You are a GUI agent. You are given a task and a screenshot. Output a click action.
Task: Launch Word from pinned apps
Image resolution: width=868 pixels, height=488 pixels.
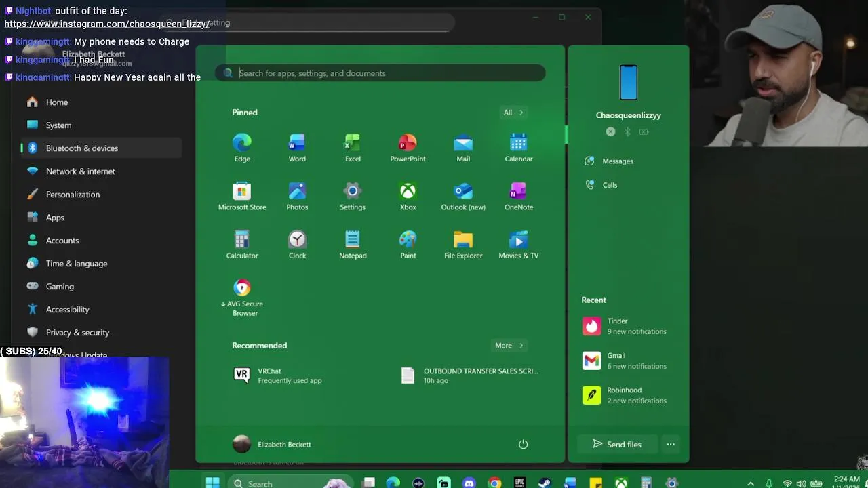point(297,148)
